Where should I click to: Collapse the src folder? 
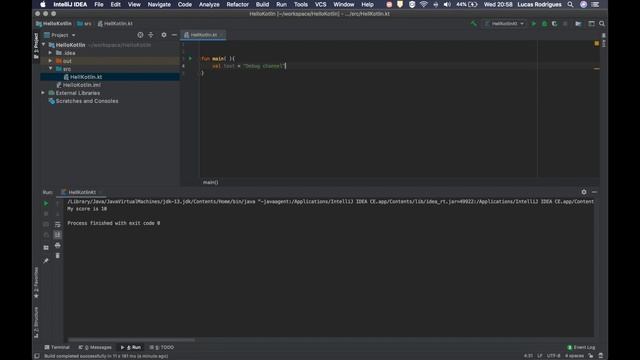coord(51,69)
